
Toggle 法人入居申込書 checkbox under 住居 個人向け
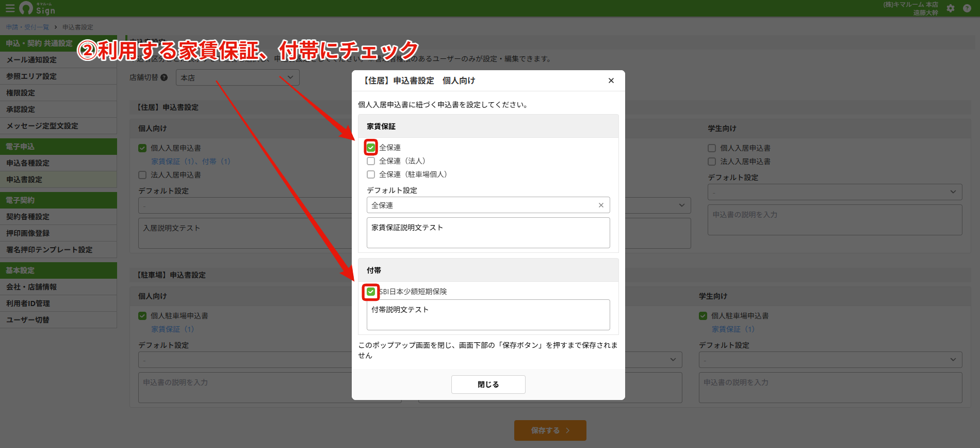(142, 175)
